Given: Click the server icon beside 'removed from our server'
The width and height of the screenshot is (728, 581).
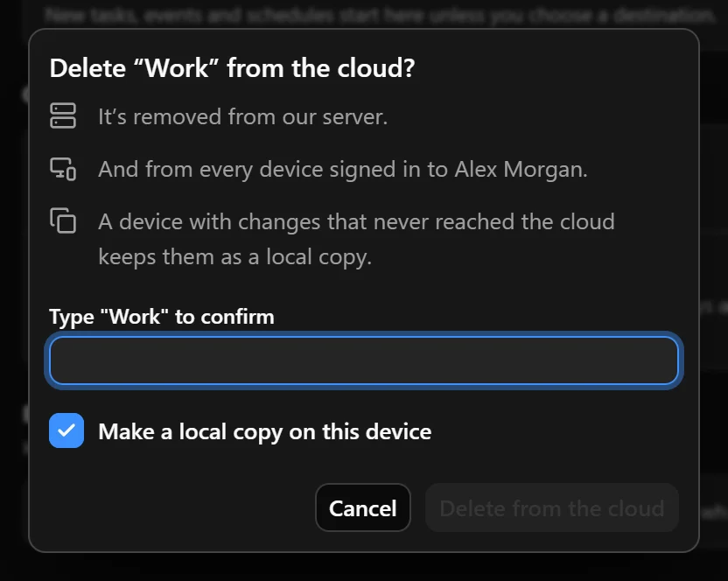Looking at the screenshot, I should point(63,115).
